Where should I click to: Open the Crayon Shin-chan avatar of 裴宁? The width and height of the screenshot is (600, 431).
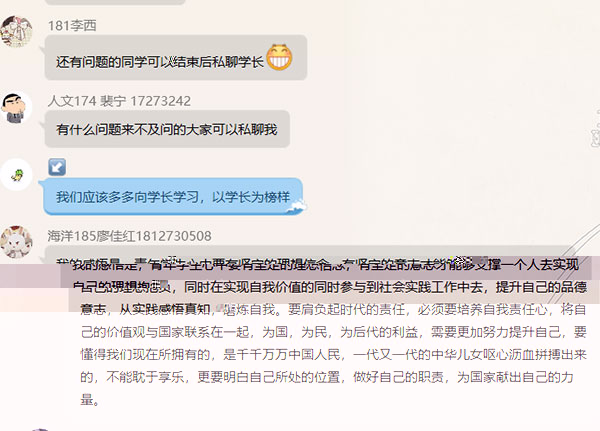coord(16,107)
